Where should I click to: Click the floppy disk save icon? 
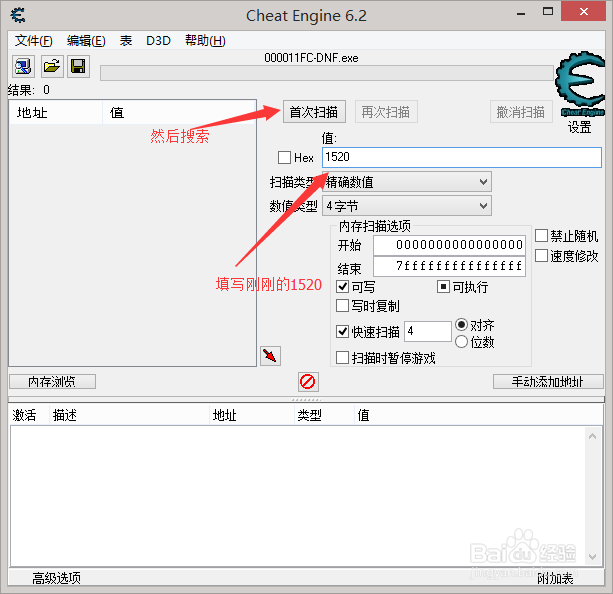click(78, 66)
